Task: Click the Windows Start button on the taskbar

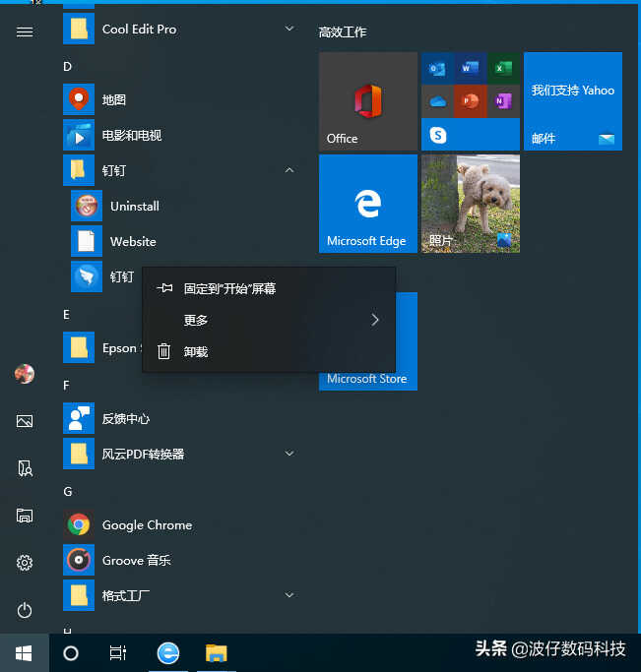Action: (x=24, y=653)
